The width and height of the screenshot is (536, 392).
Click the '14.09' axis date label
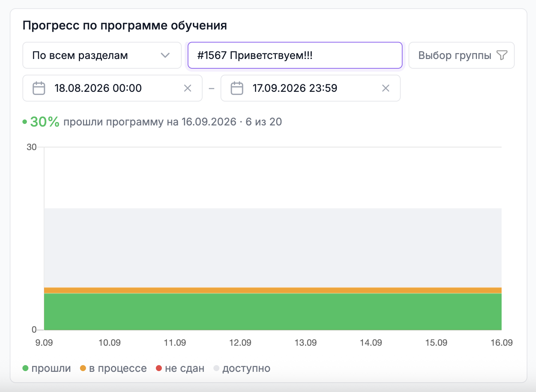[x=371, y=343]
